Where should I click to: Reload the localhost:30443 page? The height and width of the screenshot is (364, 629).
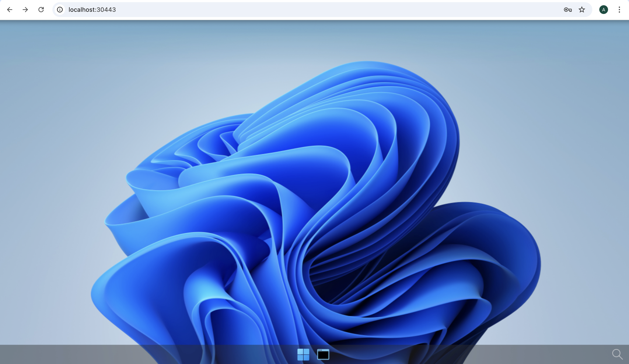41,10
